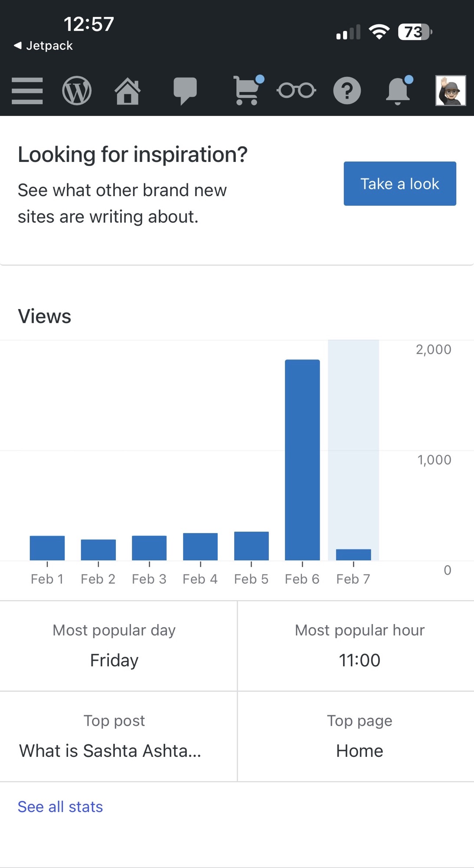Check notifications via the bell icon

pos(399,90)
